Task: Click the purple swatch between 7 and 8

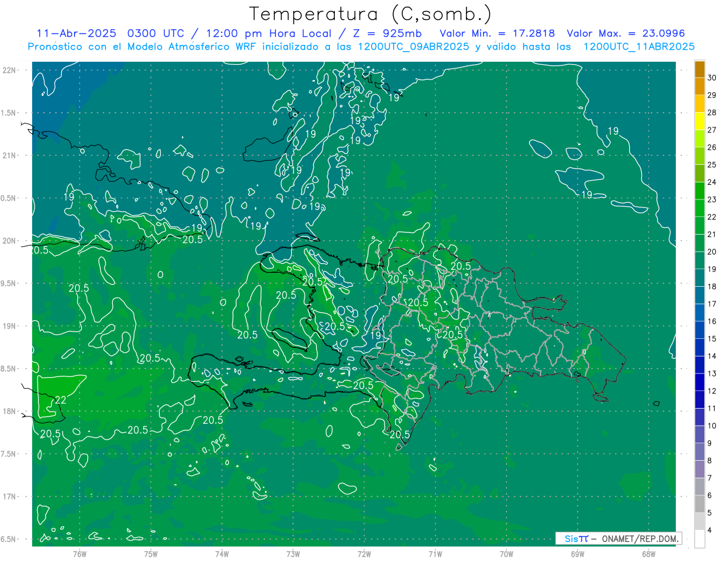Action: tap(699, 469)
